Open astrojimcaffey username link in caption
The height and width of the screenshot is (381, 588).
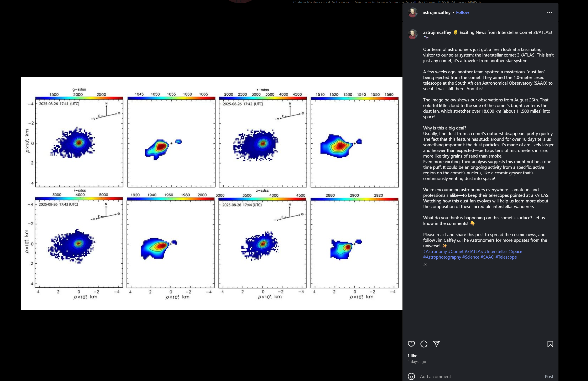437,32
